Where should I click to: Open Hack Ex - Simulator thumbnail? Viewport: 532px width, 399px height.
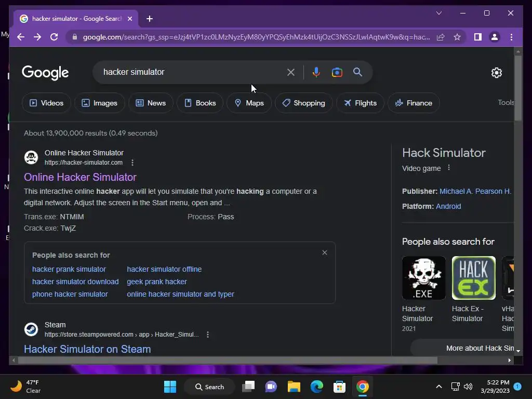coord(474,278)
